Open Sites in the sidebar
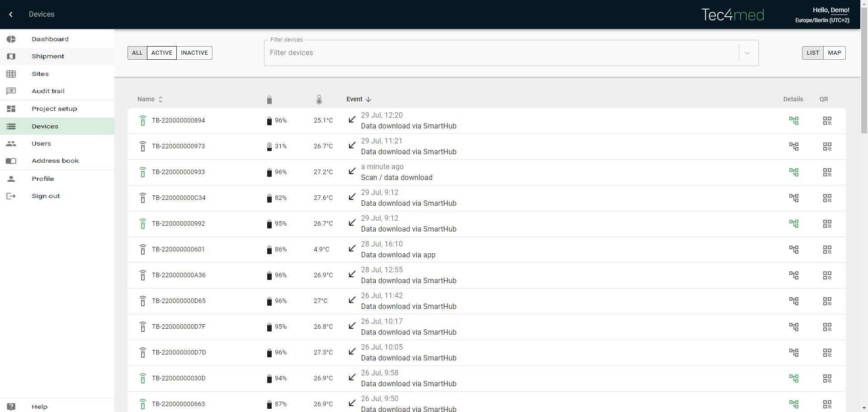Screen dimensions: 868x412 pos(57,74)
